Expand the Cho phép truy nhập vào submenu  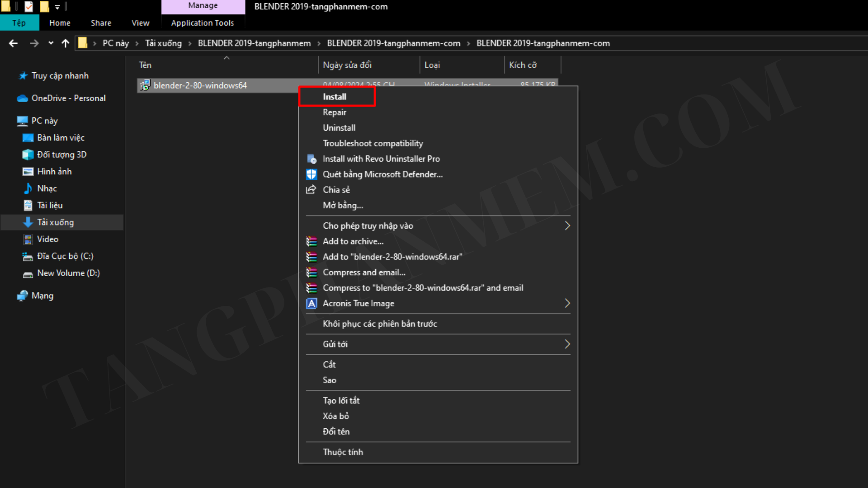567,226
